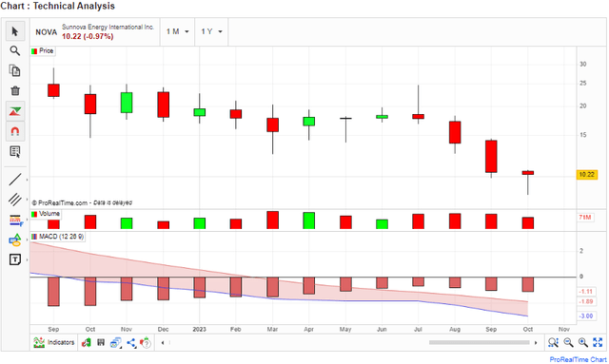Open the 1 Y period dropdown
The width and height of the screenshot is (609, 364).
[211, 31]
